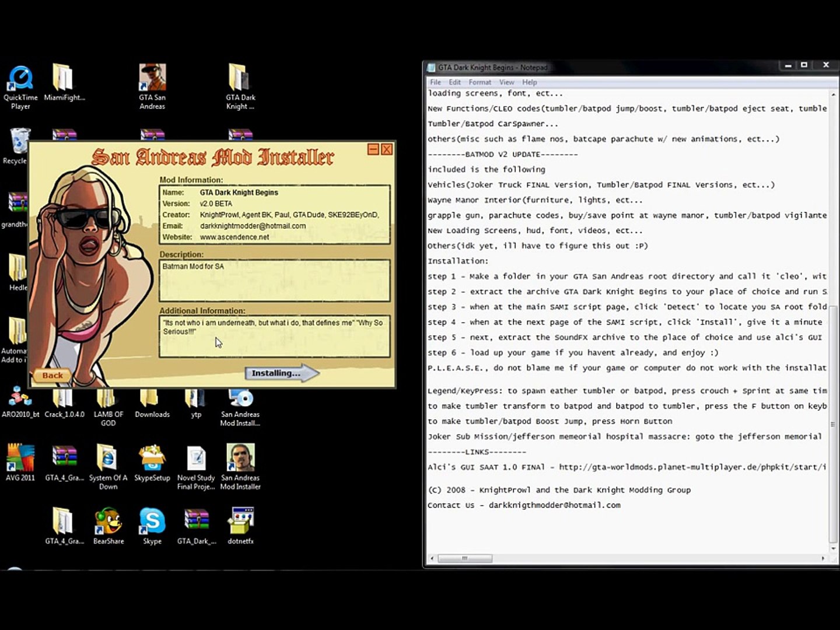Click the Description text box
The height and width of the screenshot is (630, 840).
275,281
